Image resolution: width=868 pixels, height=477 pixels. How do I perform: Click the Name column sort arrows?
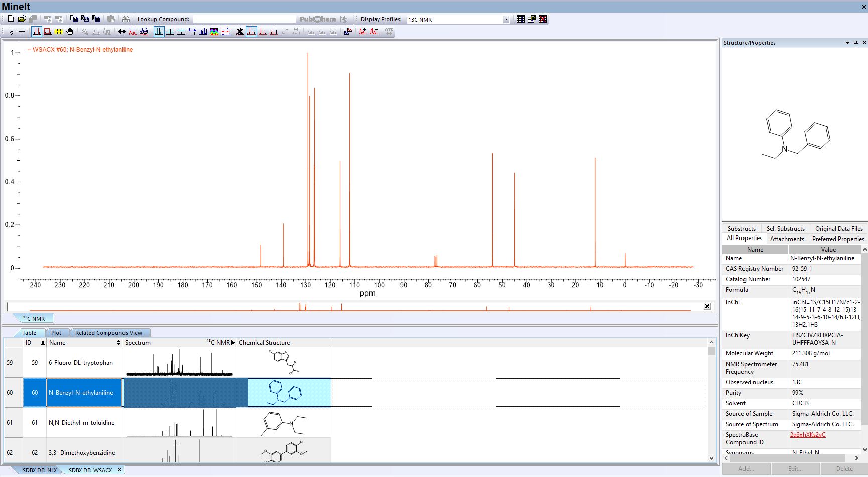tap(118, 343)
